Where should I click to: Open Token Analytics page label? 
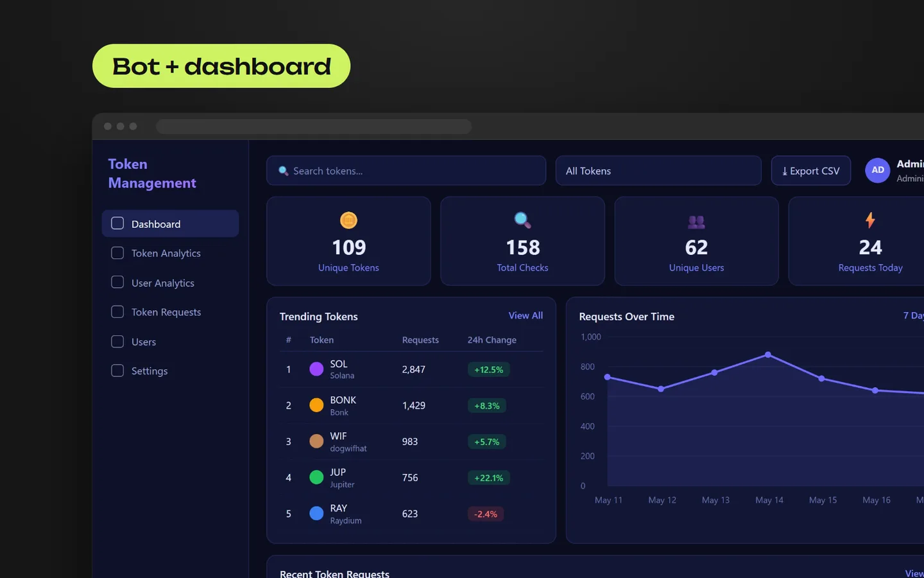coord(166,254)
